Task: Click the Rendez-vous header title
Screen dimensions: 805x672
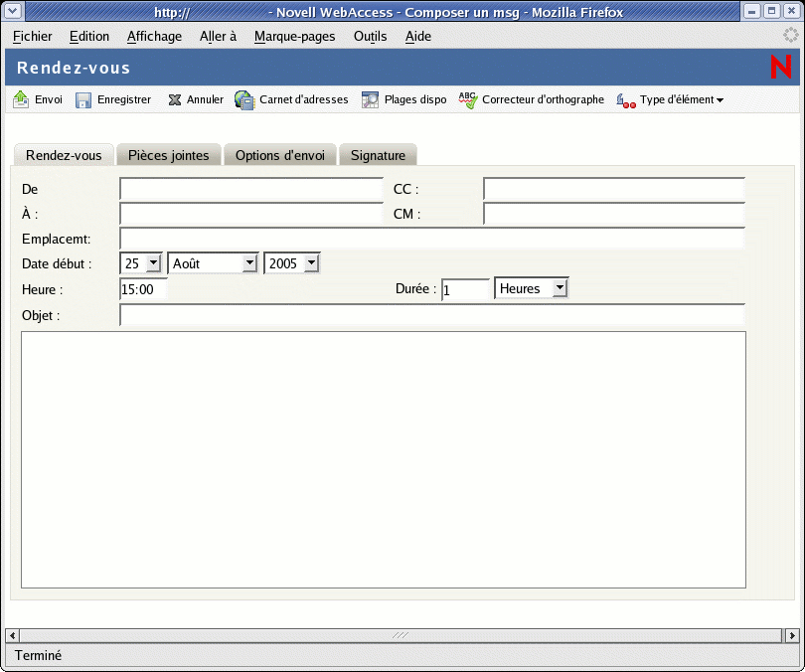Action: 74,68
